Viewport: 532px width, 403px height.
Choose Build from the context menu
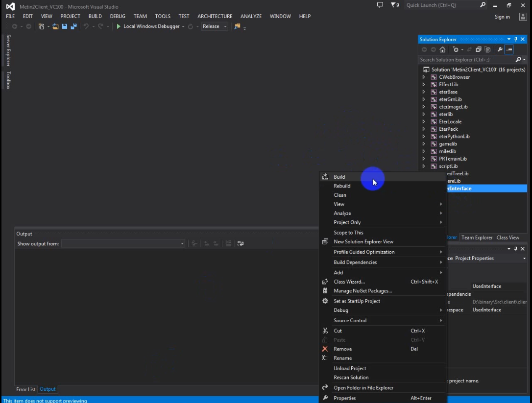(x=383, y=177)
